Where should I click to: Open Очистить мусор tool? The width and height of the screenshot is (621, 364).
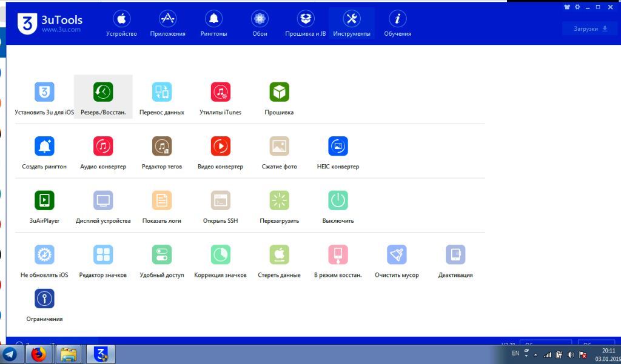[397, 262]
